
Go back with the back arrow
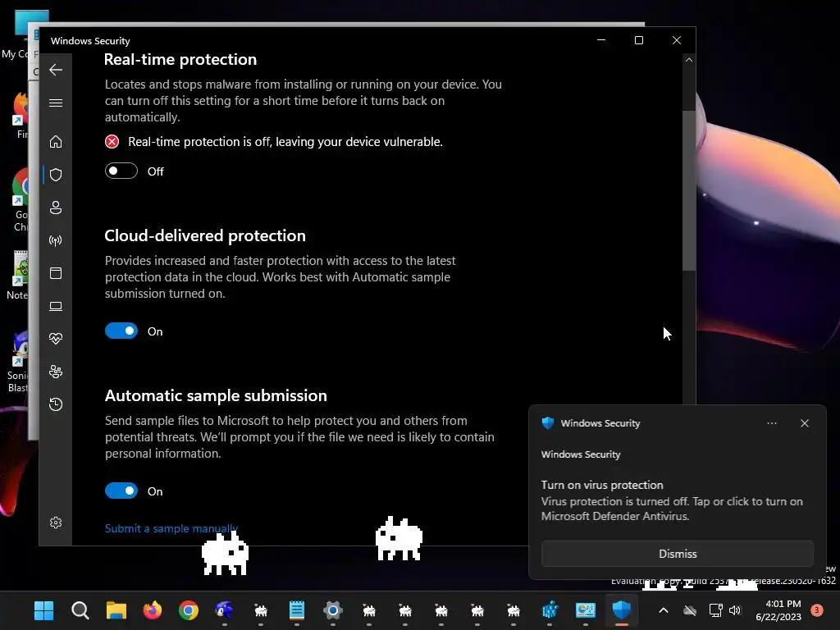(x=56, y=70)
